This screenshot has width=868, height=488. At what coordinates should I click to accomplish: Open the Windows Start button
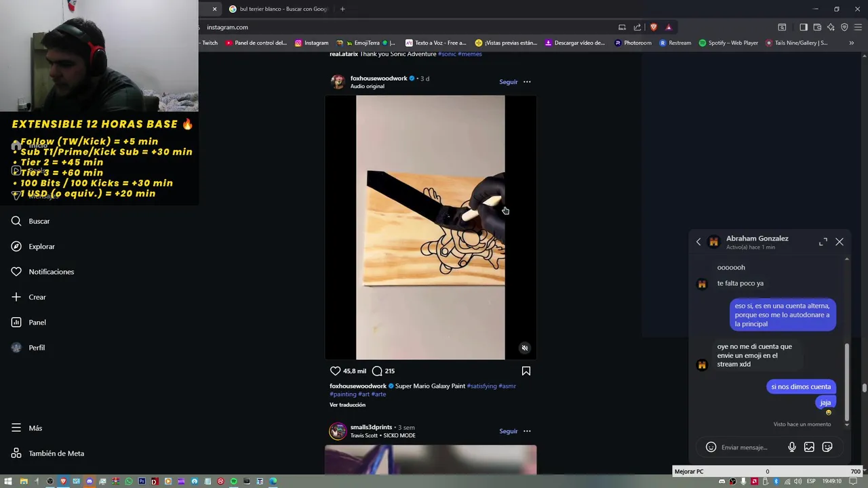pos(8,481)
